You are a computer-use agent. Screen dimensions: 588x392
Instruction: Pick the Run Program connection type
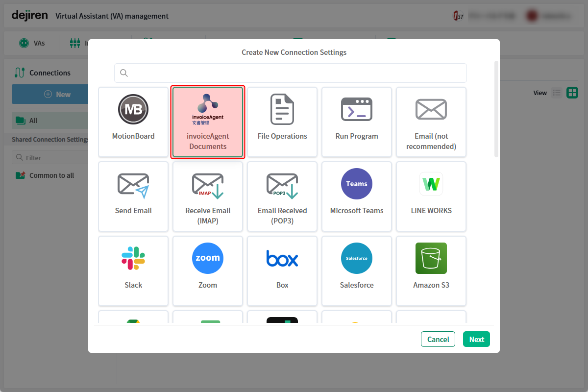357,122
